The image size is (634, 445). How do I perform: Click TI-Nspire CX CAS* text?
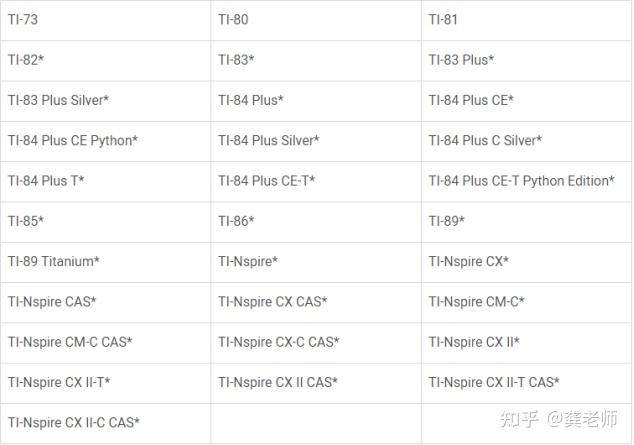tap(273, 302)
